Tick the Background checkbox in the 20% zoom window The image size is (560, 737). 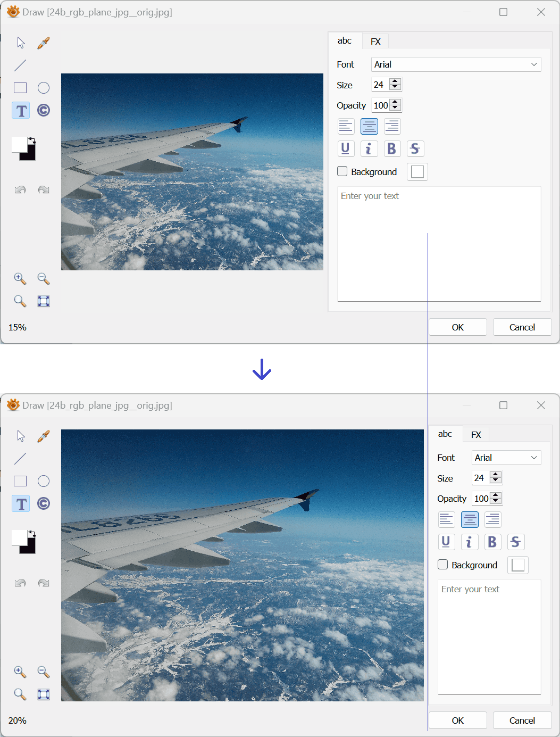pos(443,565)
